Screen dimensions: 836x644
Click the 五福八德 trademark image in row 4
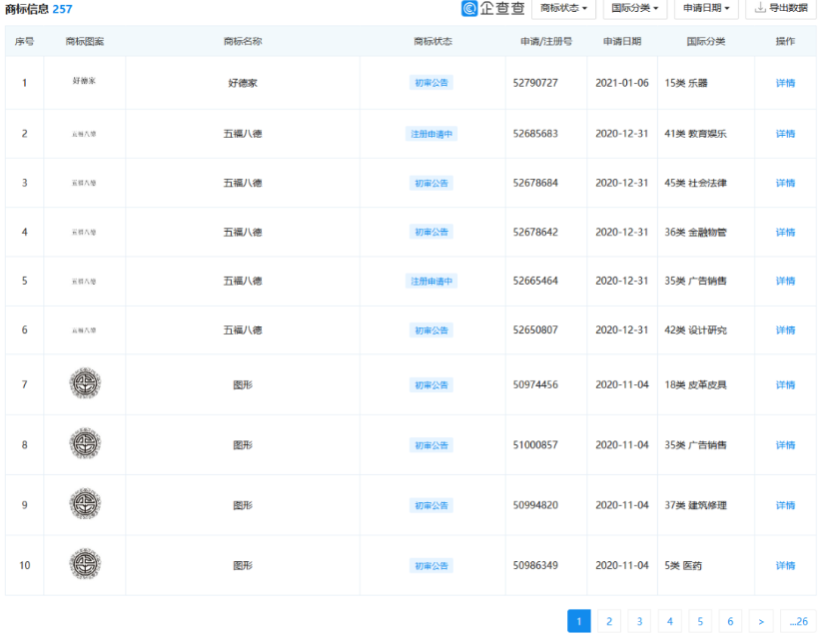(84, 232)
